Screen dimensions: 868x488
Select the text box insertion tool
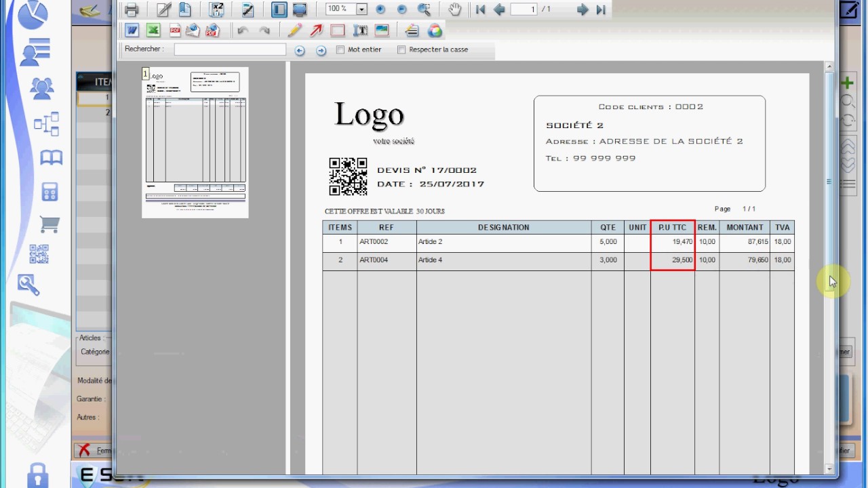(360, 30)
